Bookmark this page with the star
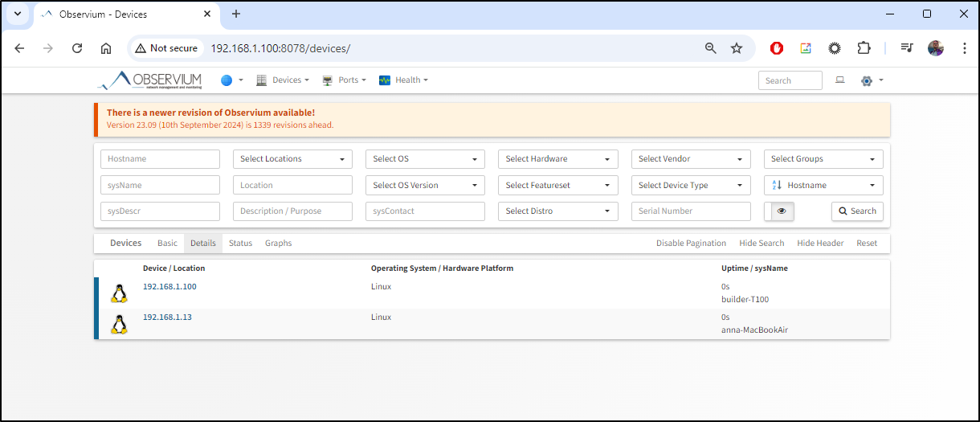 (737, 48)
